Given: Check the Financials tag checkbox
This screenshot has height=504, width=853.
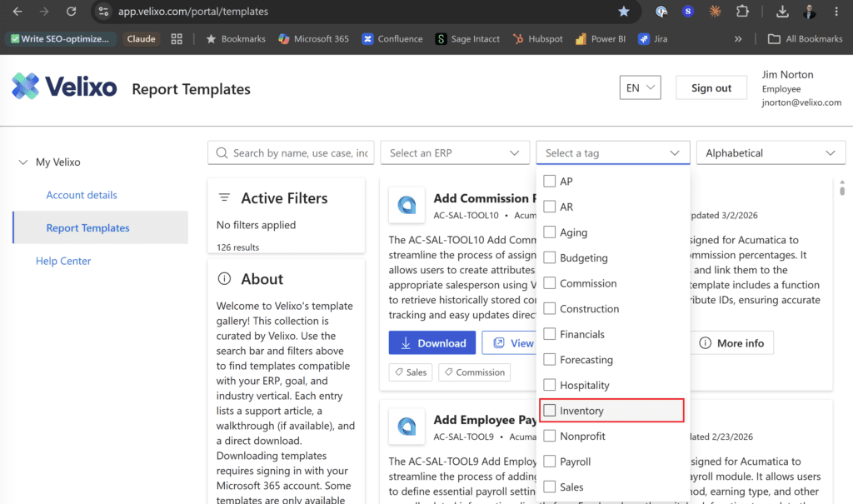Looking at the screenshot, I should [x=550, y=334].
